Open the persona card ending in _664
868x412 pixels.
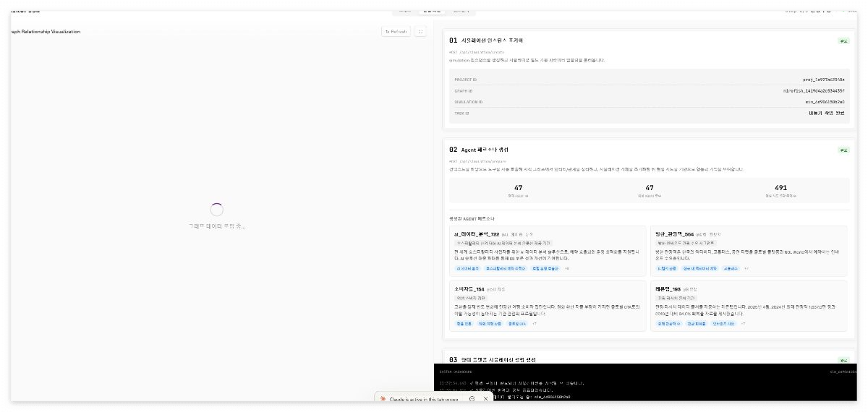(x=748, y=250)
